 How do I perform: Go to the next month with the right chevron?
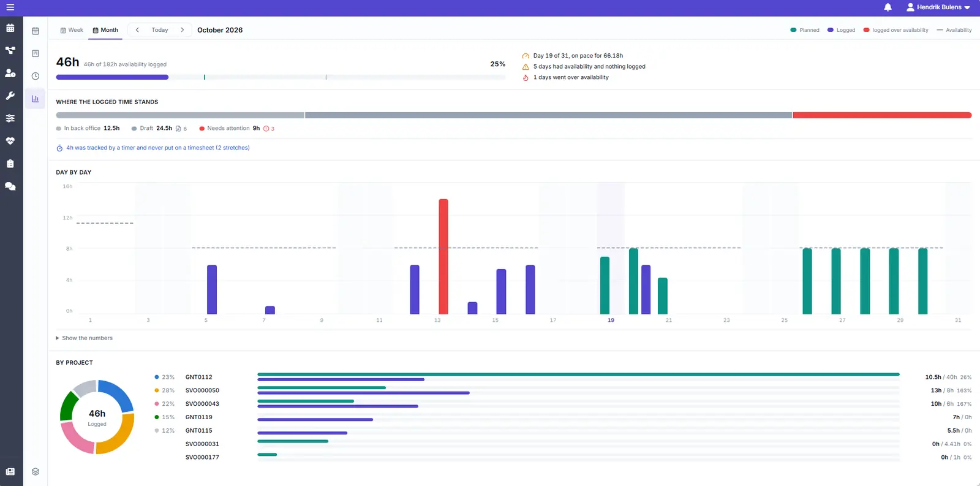pyautogui.click(x=182, y=30)
